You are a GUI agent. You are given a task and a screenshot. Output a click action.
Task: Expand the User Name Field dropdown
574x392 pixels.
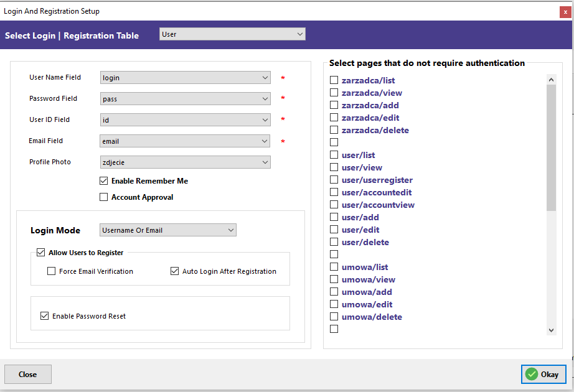click(x=186, y=78)
